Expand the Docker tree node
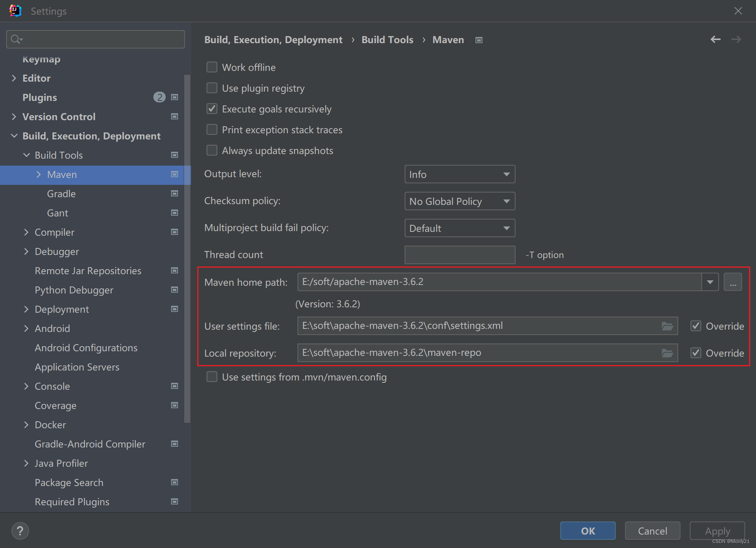The height and width of the screenshot is (548, 756). (x=27, y=425)
